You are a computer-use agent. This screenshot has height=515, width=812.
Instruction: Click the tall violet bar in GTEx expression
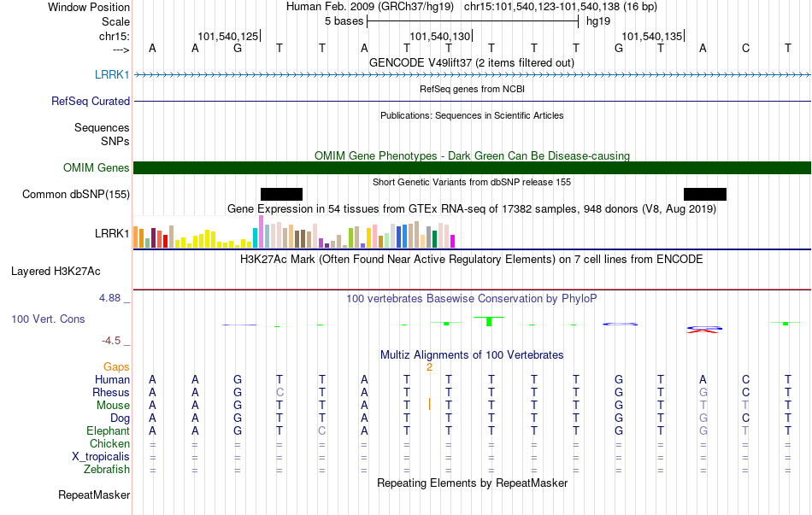261,231
